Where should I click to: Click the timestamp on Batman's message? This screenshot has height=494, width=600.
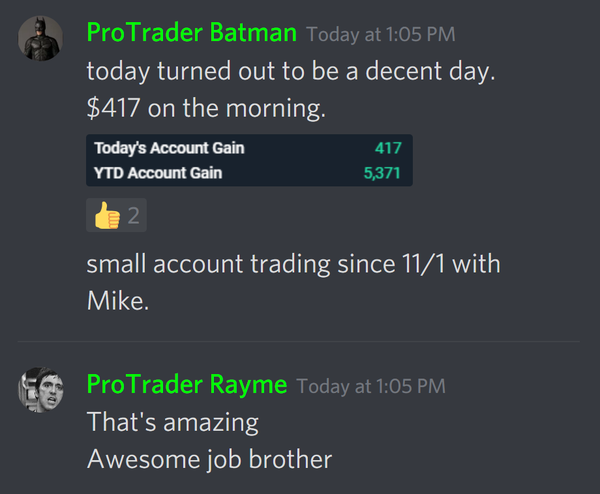point(380,35)
